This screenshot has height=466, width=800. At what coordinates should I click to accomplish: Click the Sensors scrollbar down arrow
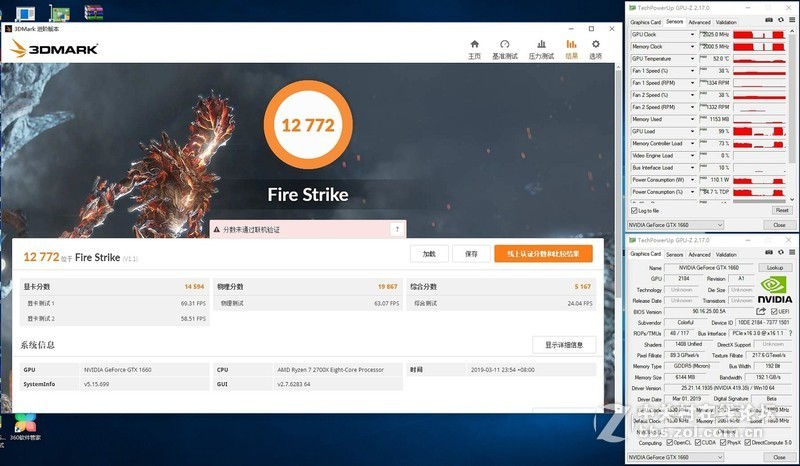[x=792, y=200]
